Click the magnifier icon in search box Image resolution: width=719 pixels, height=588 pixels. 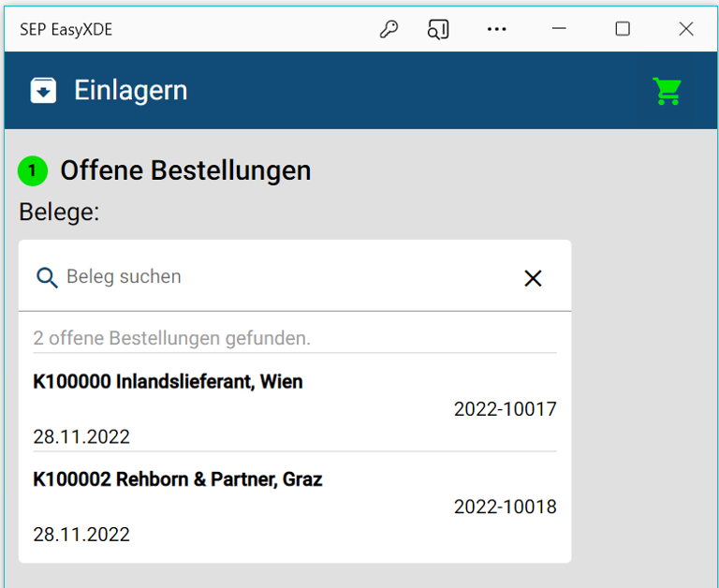(47, 277)
